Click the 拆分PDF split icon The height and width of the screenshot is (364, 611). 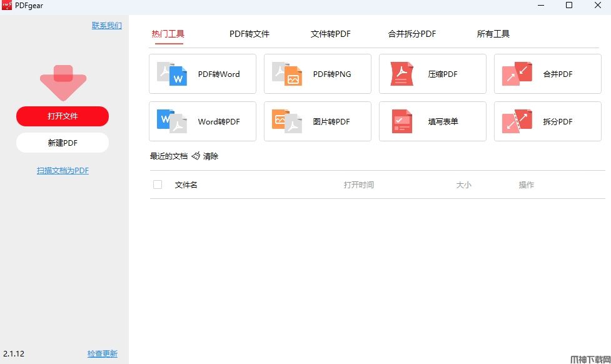(x=517, y=122)
